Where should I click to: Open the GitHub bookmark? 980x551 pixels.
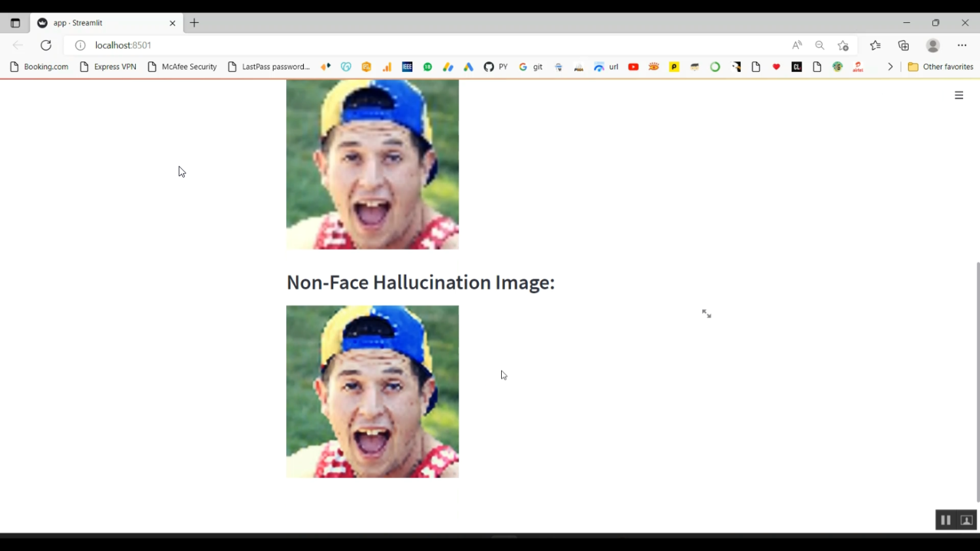(488, 67)
